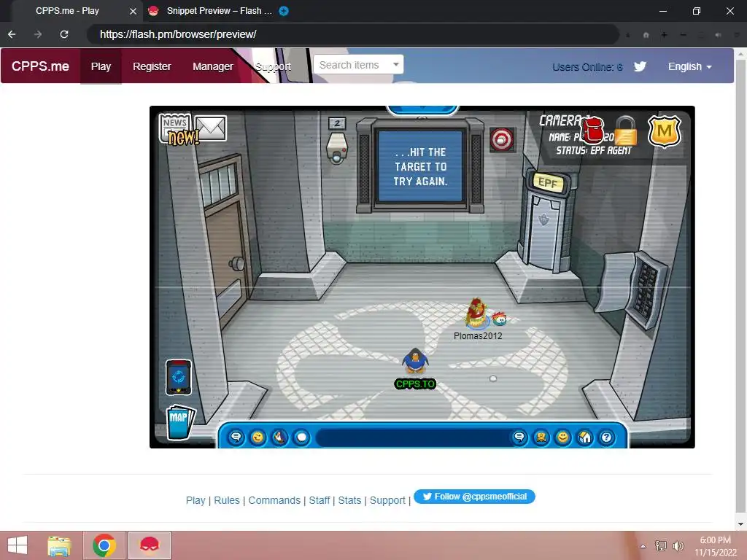747x560 pixels.
Task: Click the Plomas2012 penguin
Action: (x=477, y=314)
